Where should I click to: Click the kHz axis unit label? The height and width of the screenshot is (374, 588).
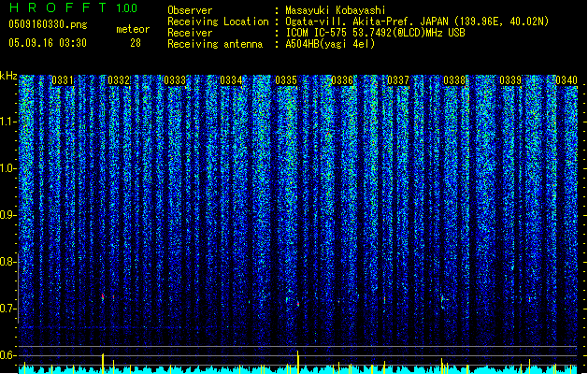pos(8,76)
